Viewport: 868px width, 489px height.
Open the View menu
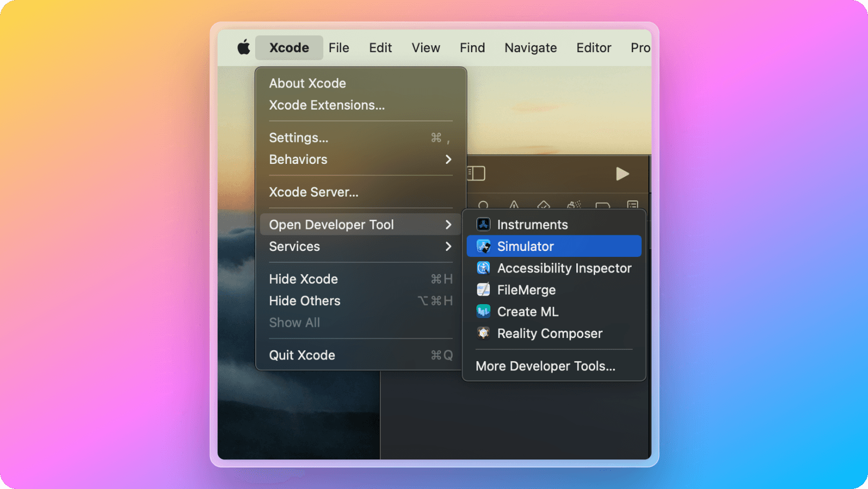tap(426, 48)
